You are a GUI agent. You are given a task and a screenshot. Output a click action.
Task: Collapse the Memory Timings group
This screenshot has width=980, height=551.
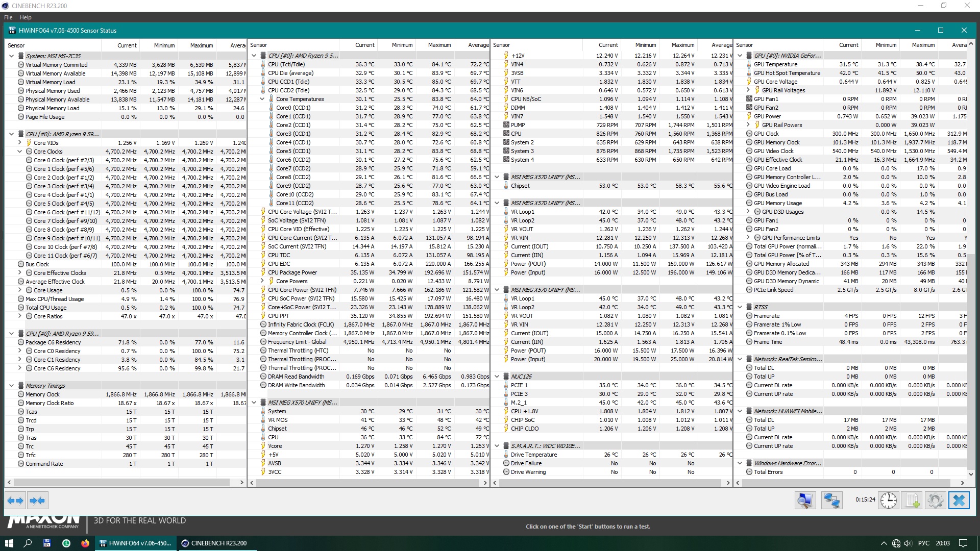(x=11, y=386)
